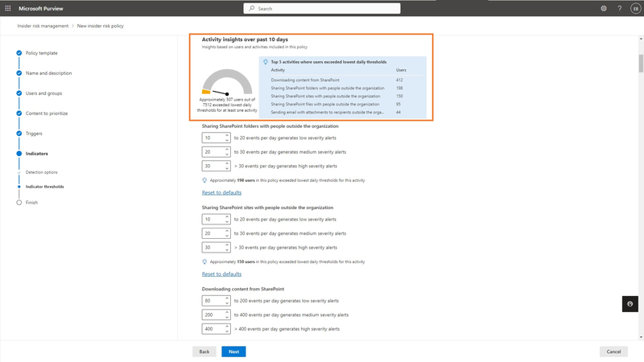Click 'Activity insights over past 10 days' heading
Screen dimensions: 644x362
coord(245,39)
